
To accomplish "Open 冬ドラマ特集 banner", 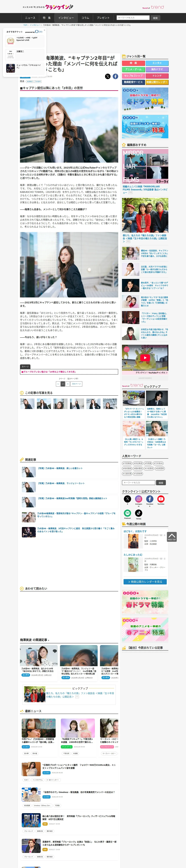I will click(145, 99).
